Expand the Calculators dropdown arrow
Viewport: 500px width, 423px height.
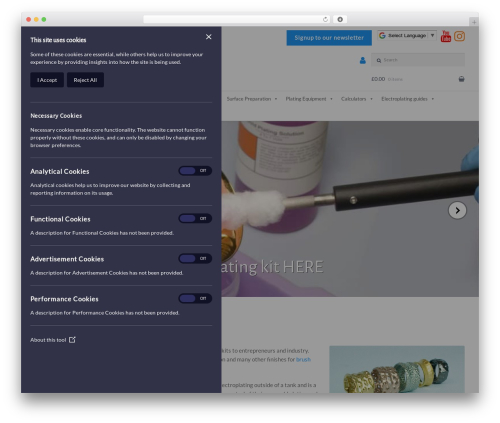coord(371,99)
